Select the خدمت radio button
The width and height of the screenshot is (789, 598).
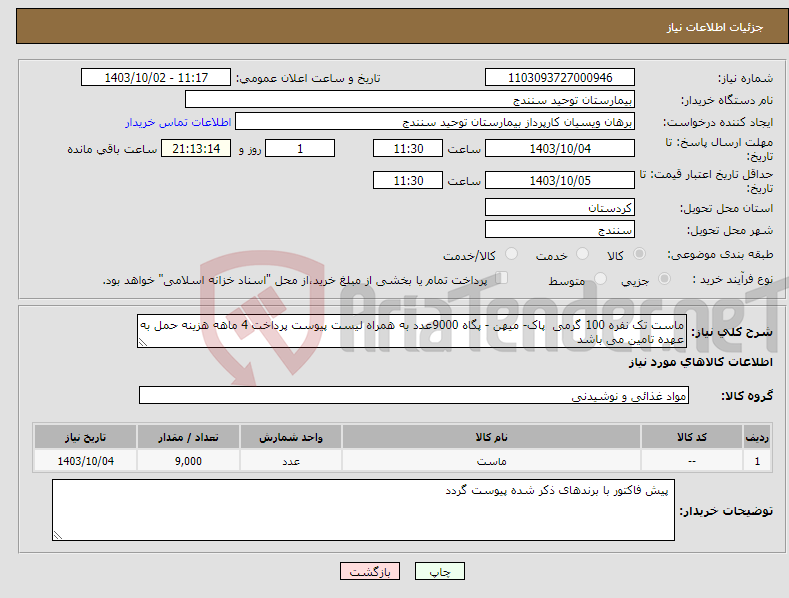582,254
